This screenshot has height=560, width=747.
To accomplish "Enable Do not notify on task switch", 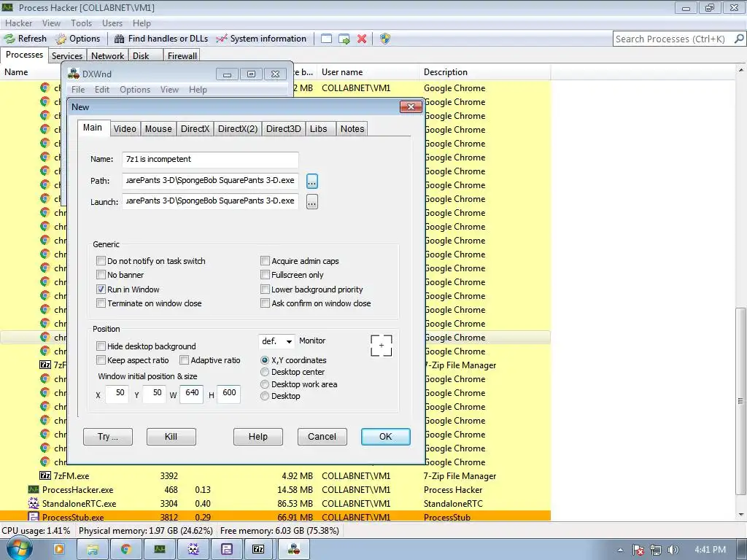I will [x=101, y=260].
